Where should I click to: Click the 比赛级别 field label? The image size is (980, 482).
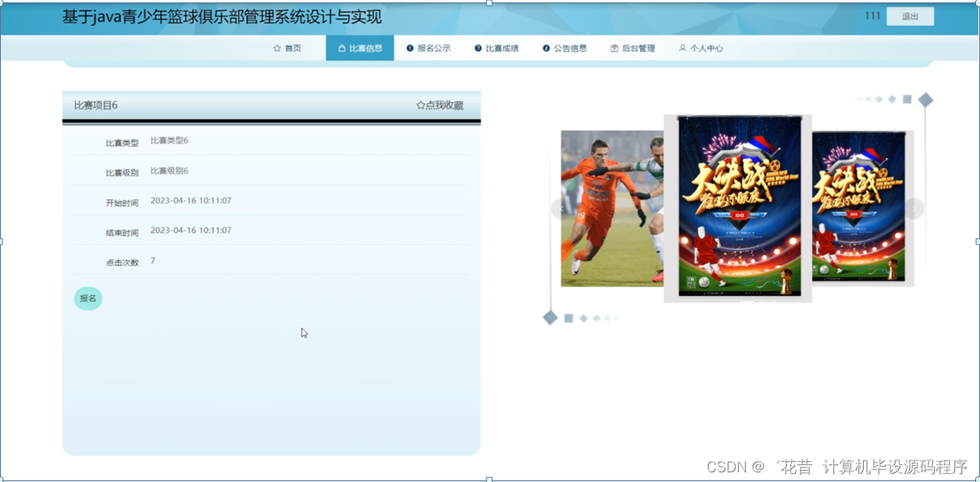tap(122, 173)
